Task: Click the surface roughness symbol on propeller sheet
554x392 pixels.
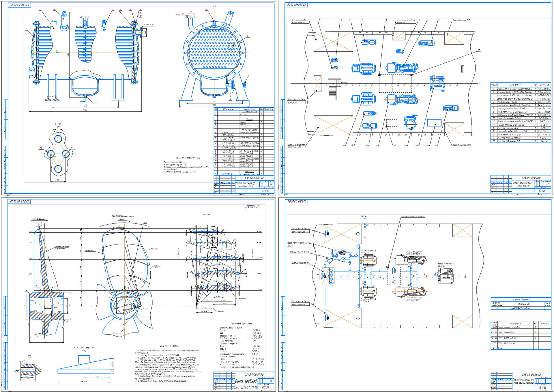Action: (x=252, y=207)
